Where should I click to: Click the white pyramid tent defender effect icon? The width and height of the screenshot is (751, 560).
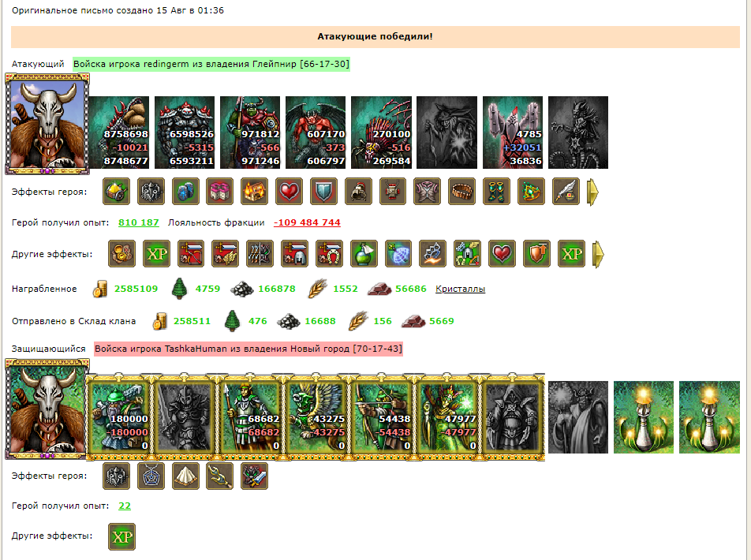pyautogui.click(x=185, y=476)
